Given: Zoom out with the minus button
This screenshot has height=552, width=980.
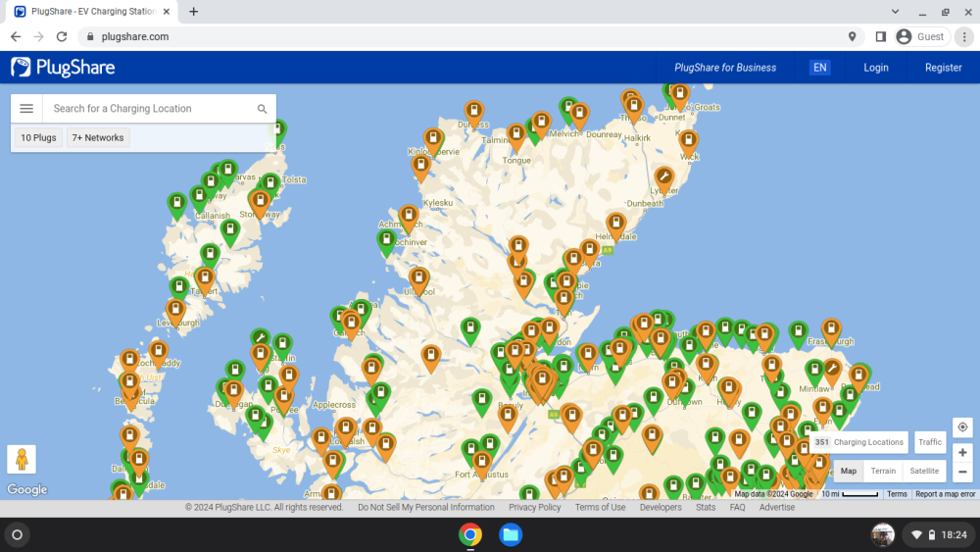Looking at the screenshot, I should click(x=962, y=472).
